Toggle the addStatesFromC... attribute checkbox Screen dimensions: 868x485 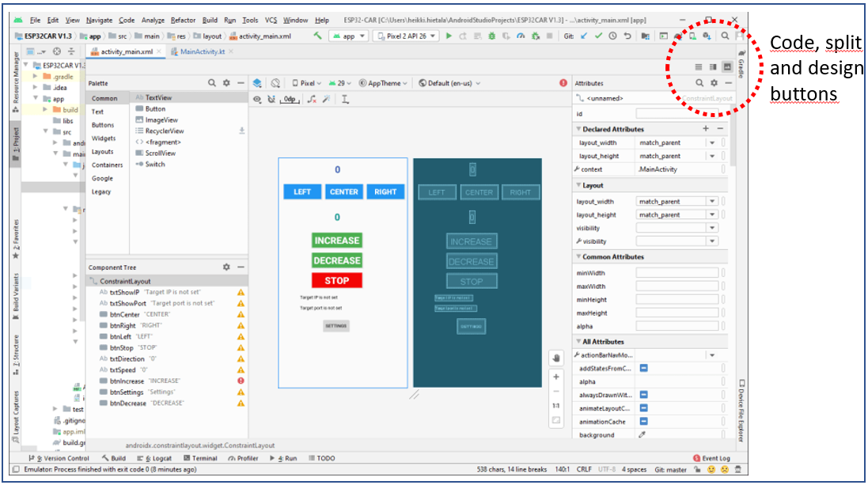tap(644, 368)
